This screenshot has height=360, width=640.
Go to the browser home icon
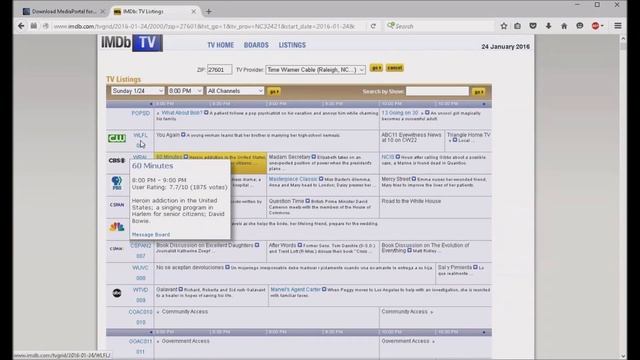564,26
